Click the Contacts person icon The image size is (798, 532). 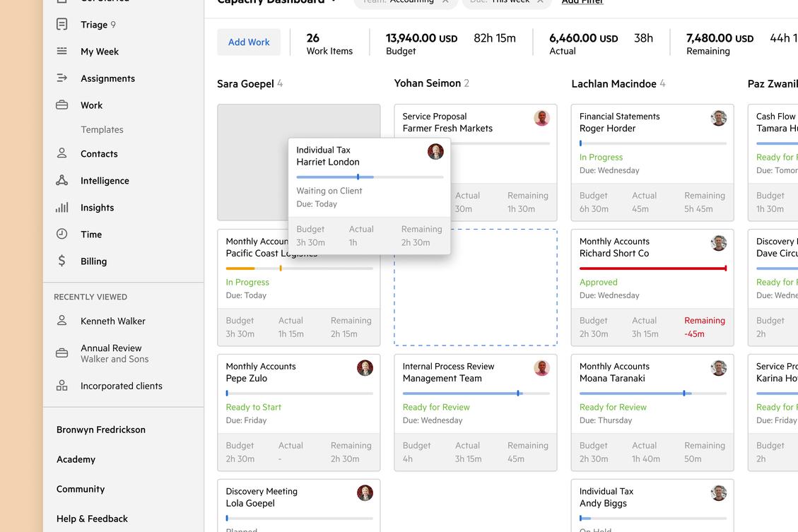click(x=61, y=153)
